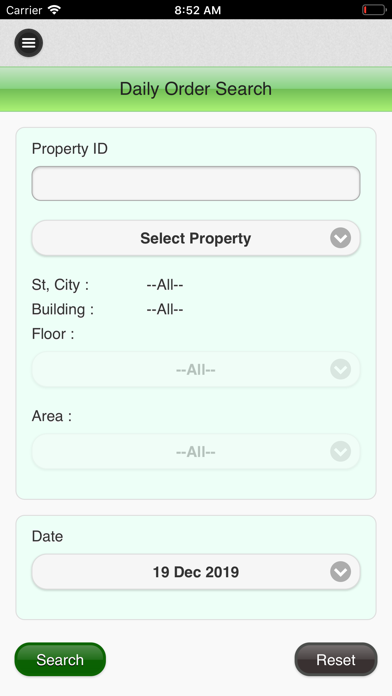Tap the Date label

48,536
